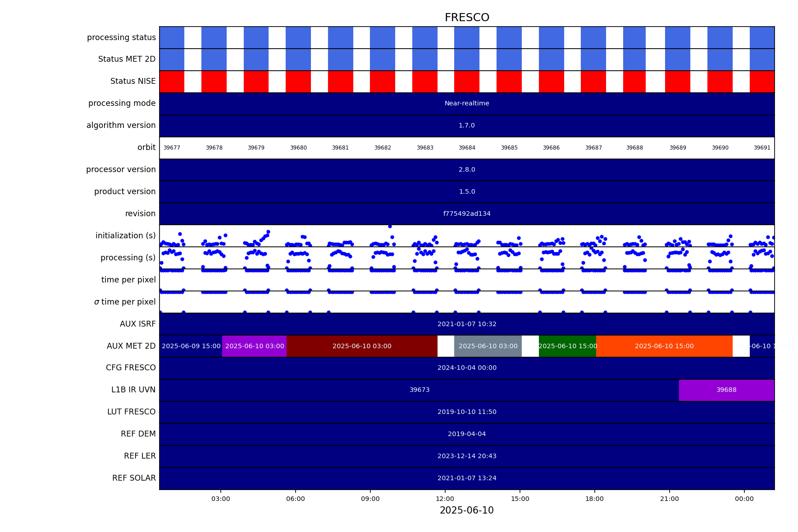This screenshot has width=798, height=532.
Task: Click the 39673 text in L1B IR UVN row
Action: (419, 390)
